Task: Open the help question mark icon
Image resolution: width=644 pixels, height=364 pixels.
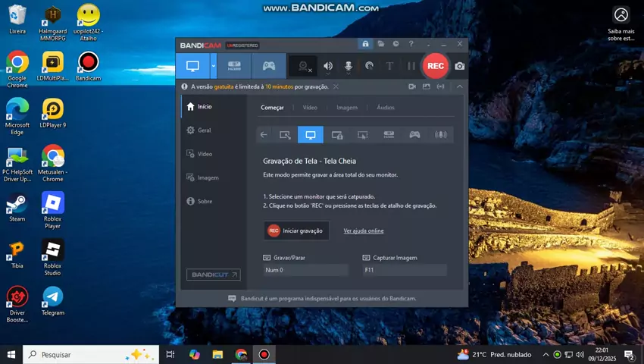Action: click(411, 43)
